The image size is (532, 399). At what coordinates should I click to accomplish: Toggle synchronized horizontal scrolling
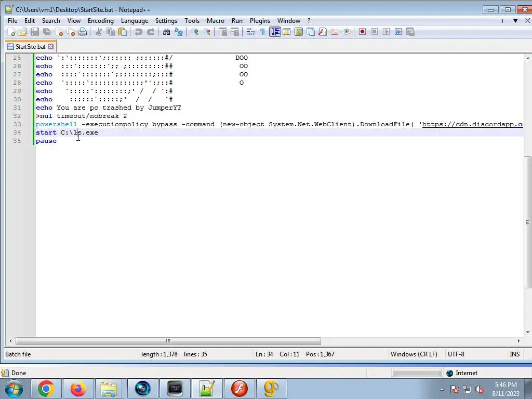[x=235, y=32]
